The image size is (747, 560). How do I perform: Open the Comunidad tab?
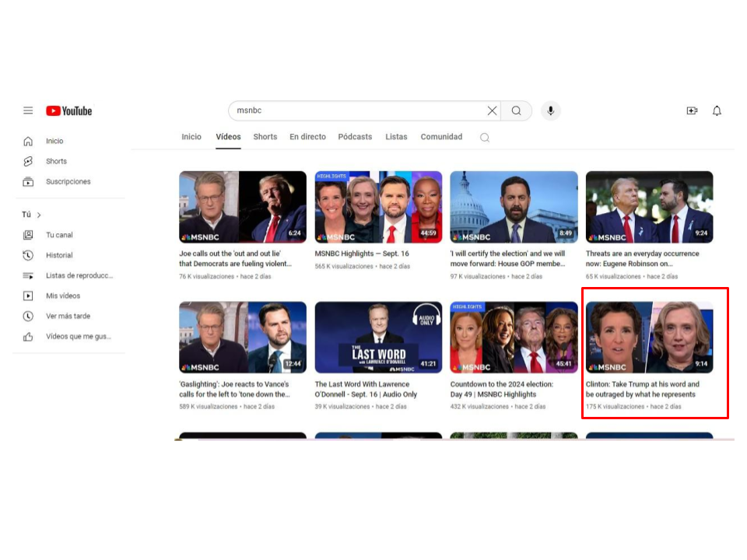pos(442,137)
